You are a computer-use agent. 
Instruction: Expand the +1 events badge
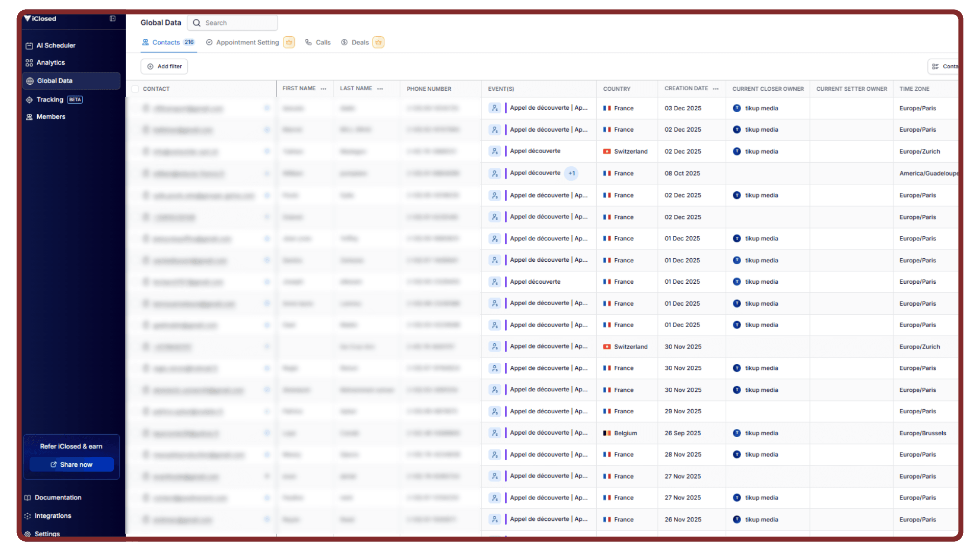point(572,173)
